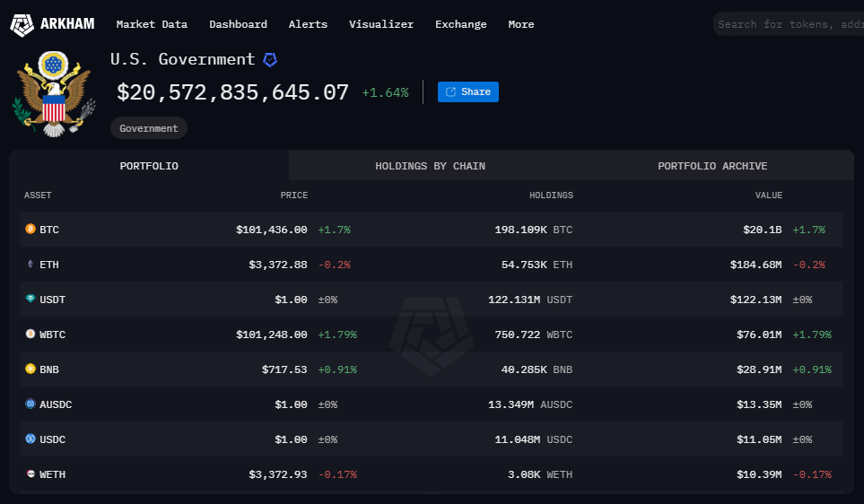Screen dimensions: 864x504
Task: Click the BNB coin icon
Action: tap(30, 369)
